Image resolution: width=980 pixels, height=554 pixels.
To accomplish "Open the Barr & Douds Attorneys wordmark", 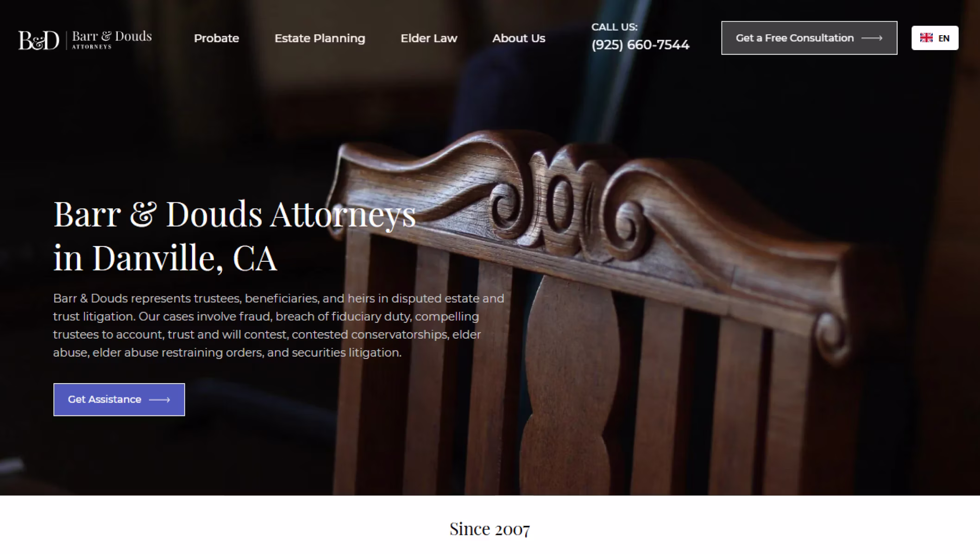I will click(112, 39).
